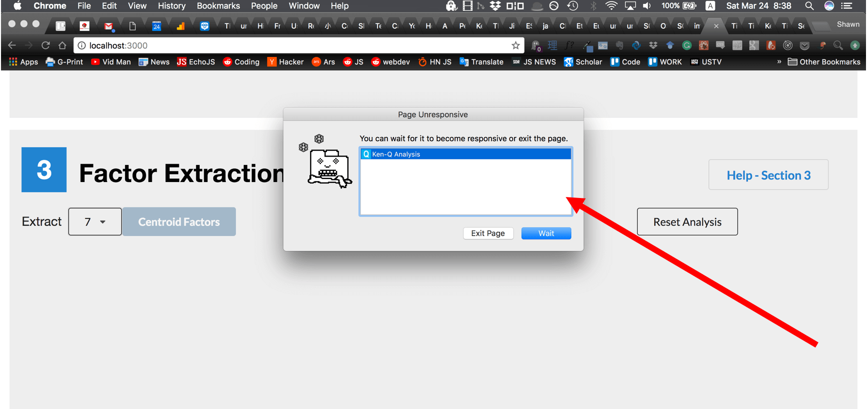Click the CSS speech-bubble extension icon
This screenshot has height=409, width=868.
point(720,45)
